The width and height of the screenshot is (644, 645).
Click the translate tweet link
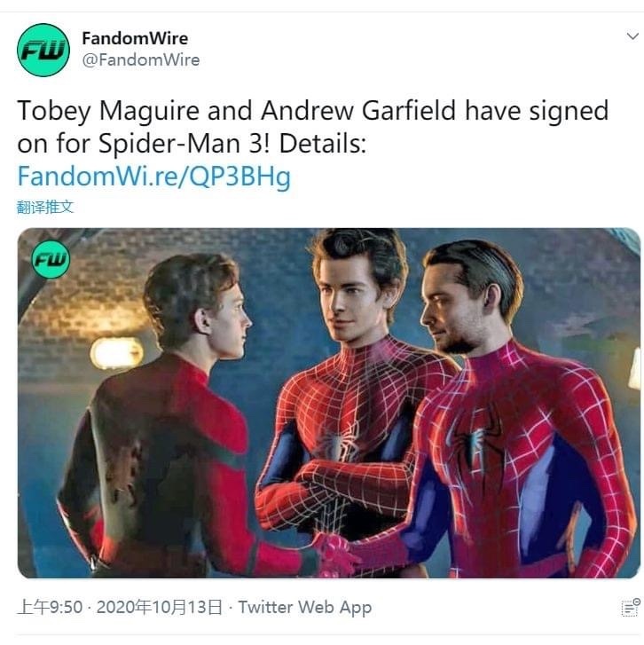coord(45,207)
